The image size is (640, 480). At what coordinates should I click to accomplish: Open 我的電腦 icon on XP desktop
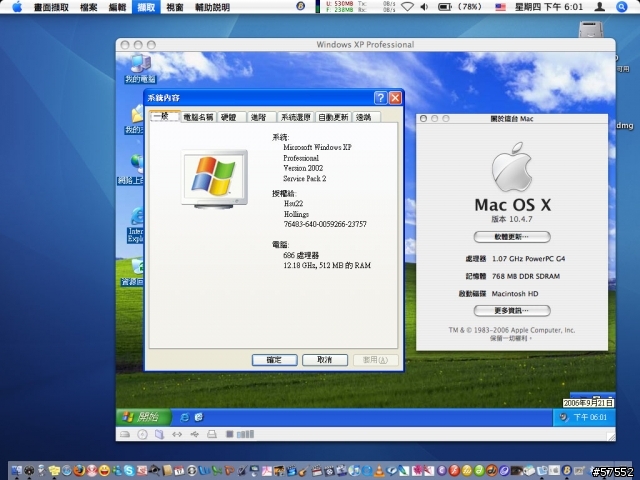[140, 68]
